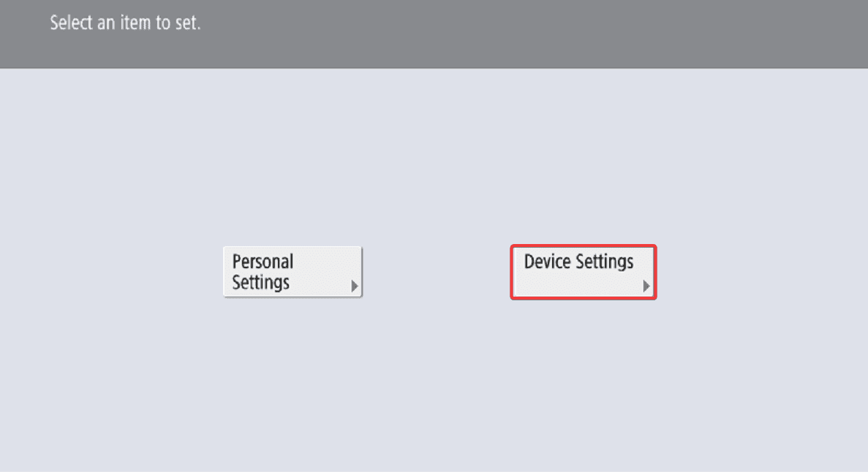Choose the Personal Settings item

click(293, 272)
